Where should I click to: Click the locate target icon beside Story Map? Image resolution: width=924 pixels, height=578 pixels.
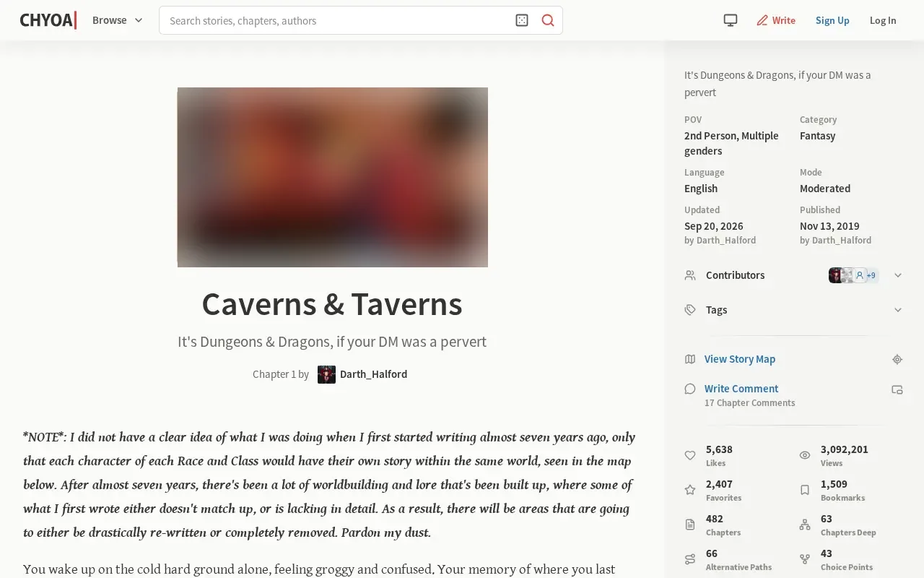point(897,359)
